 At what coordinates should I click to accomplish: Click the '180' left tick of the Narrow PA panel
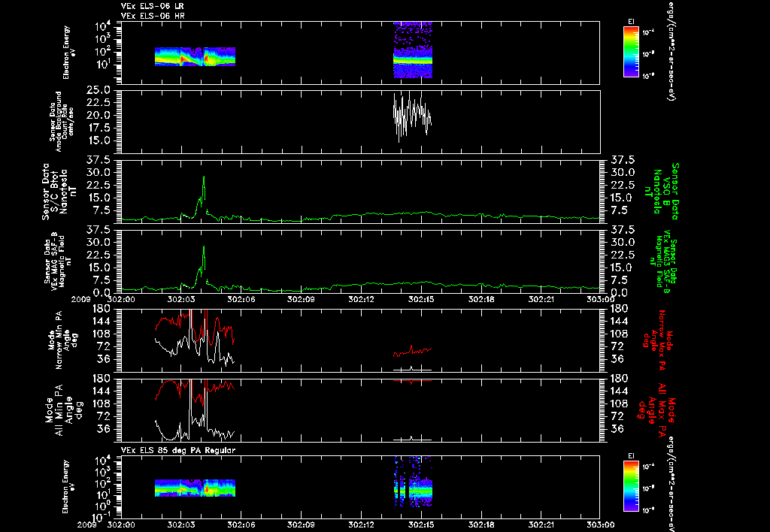102,308
